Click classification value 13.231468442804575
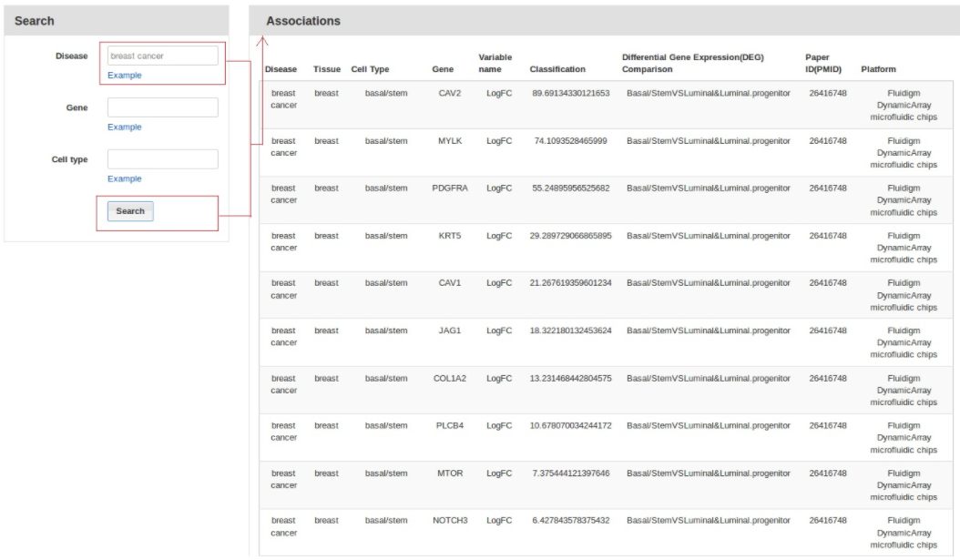The height and width of the screenshot is (560, 960). (570, 378)
